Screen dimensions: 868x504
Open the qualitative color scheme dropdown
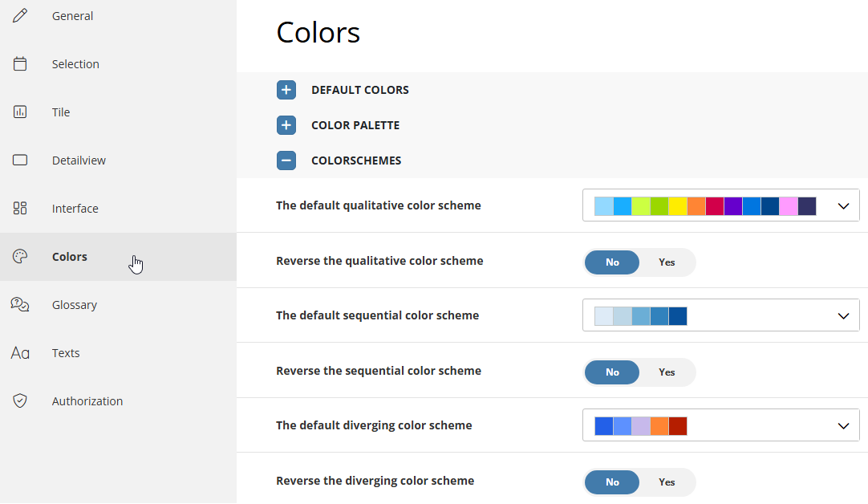pos(843,206)
